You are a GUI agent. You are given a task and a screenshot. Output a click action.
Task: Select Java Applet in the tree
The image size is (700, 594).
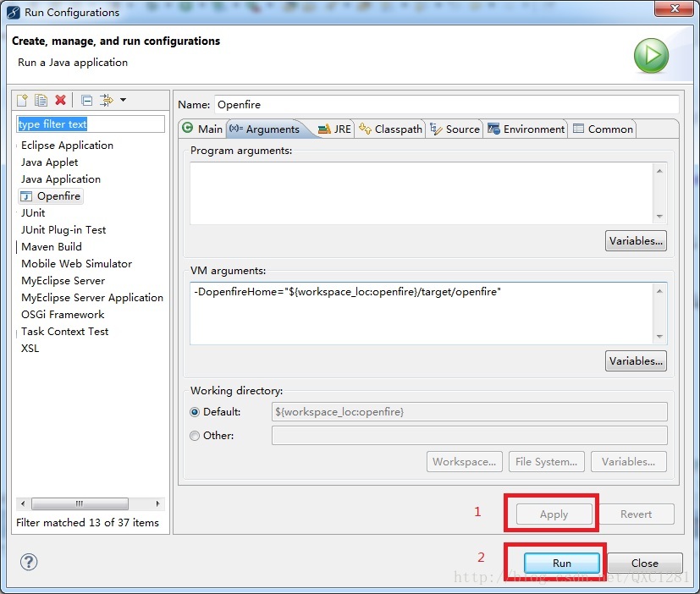point(50,162)
